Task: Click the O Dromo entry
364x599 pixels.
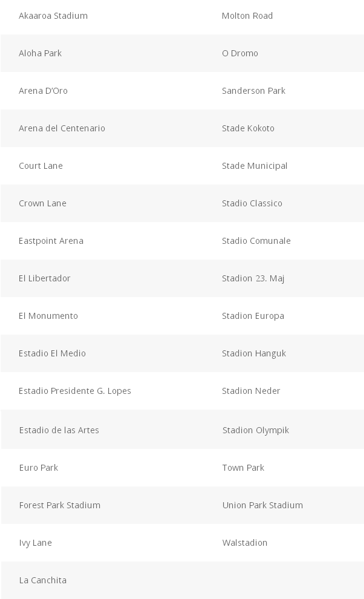Action: pos(240,53)
